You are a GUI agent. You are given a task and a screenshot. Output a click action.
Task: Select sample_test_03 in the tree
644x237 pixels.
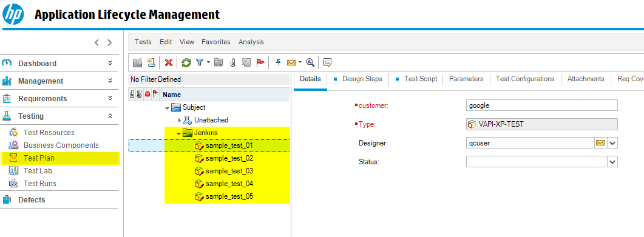pos(229,171)
